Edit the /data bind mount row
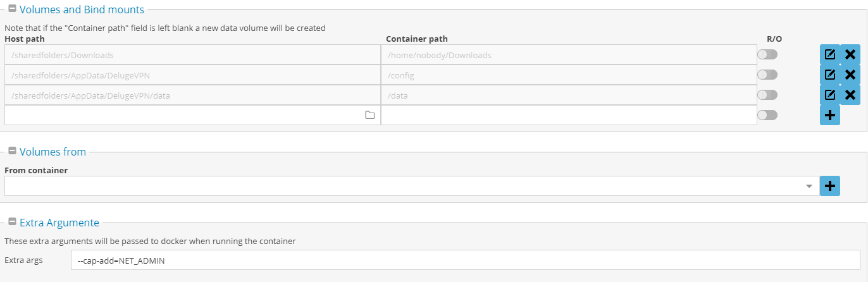Image resolution: width=868 pixels, height=282 pixels. click(830, 95)
